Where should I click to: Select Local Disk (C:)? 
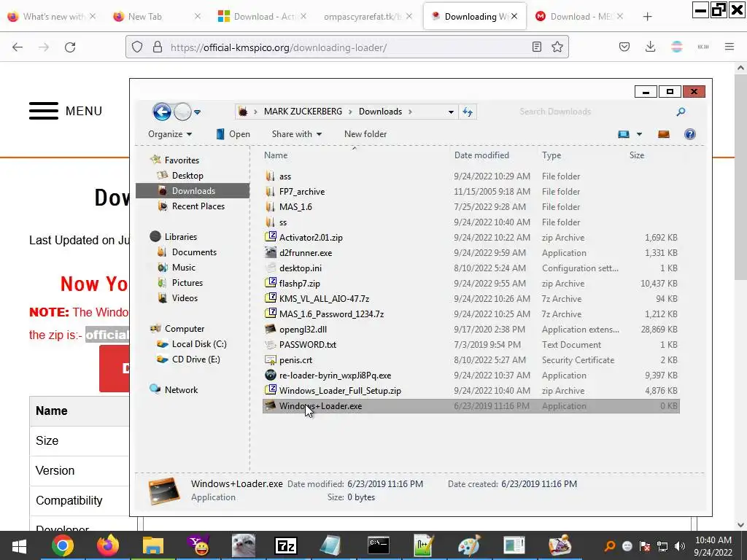[x=198, y=344]
